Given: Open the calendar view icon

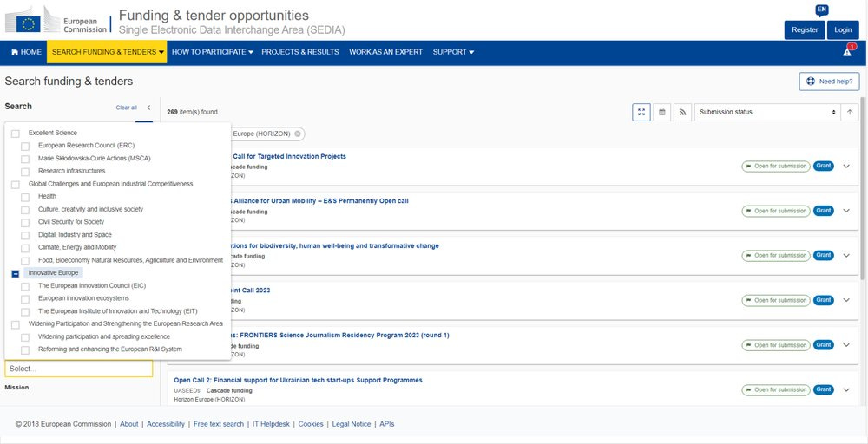Looking at the screenshot, I should tap(661, 112).
